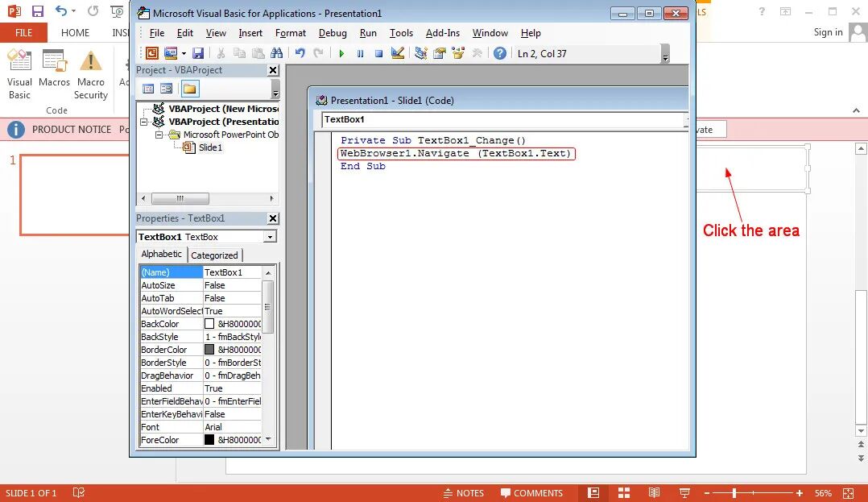Click View Object icon in Project panel
The image size is (868, 502).
tap(166, 89)
